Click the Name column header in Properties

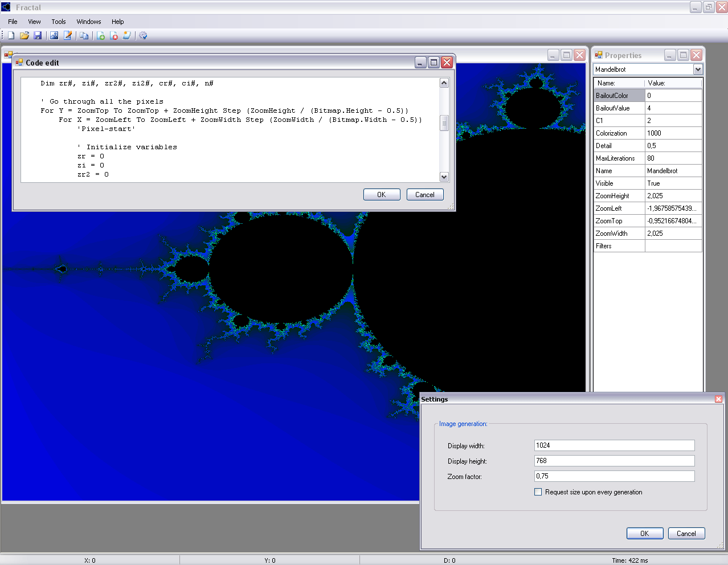tap(620, 83)
